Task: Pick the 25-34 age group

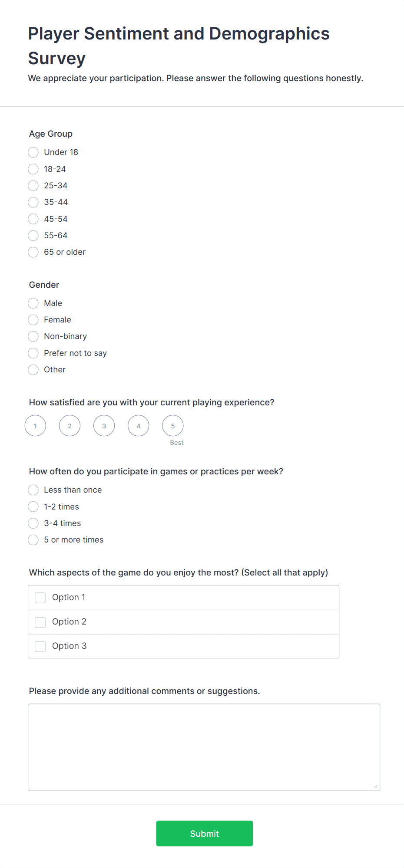Action: coord(33,186)
